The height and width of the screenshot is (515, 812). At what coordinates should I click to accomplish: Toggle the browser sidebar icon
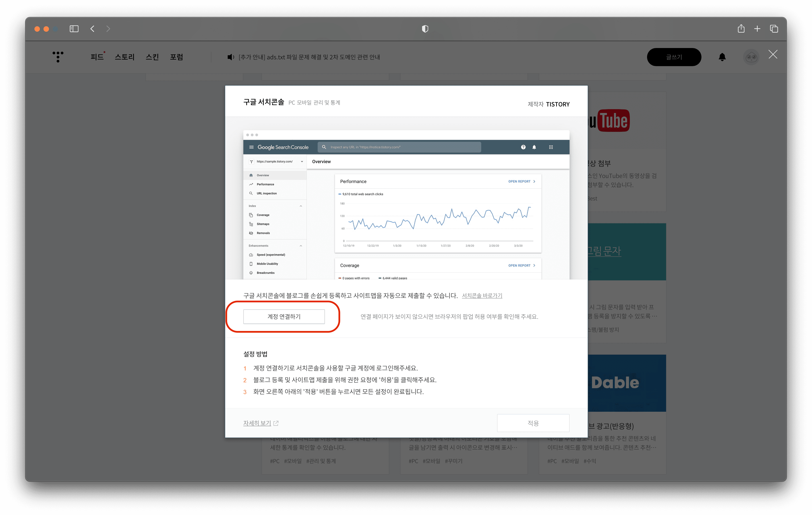click(74, 29)
